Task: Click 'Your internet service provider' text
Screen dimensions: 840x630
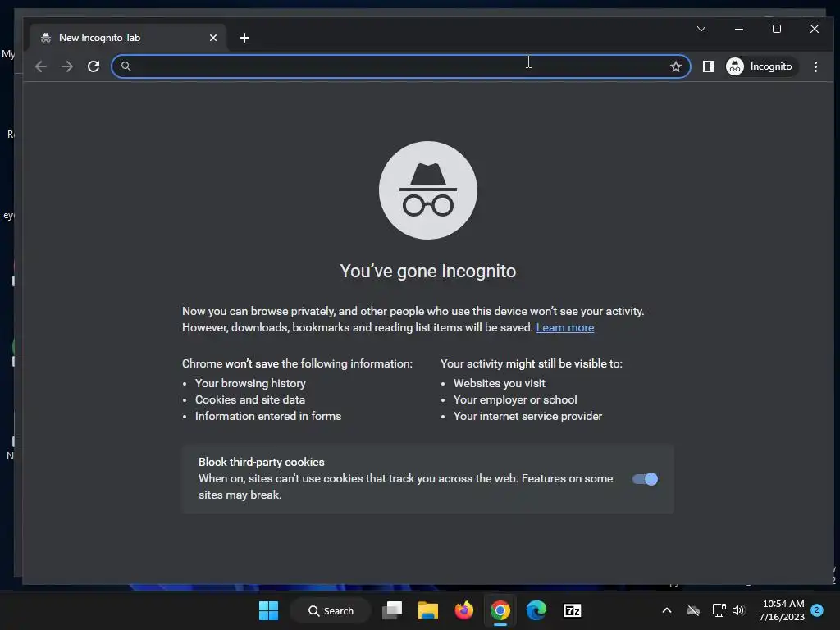Action: point(527,416)
